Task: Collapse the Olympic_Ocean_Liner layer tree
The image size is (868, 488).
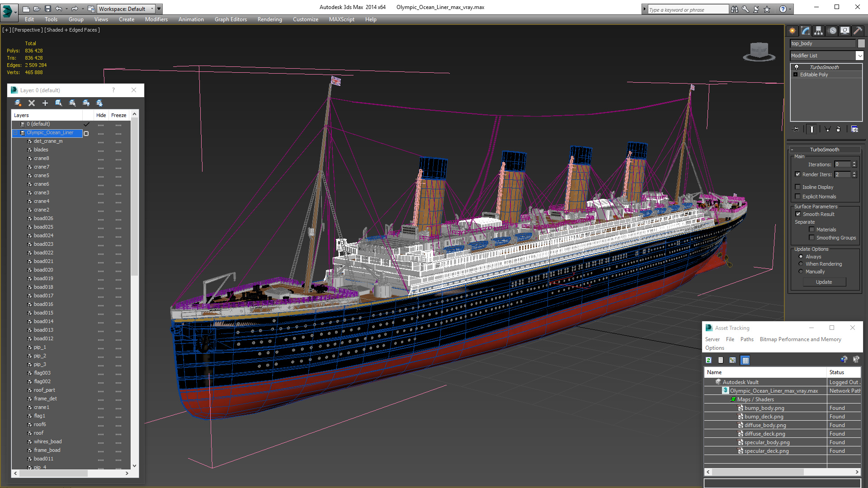Action: (15, 133)
